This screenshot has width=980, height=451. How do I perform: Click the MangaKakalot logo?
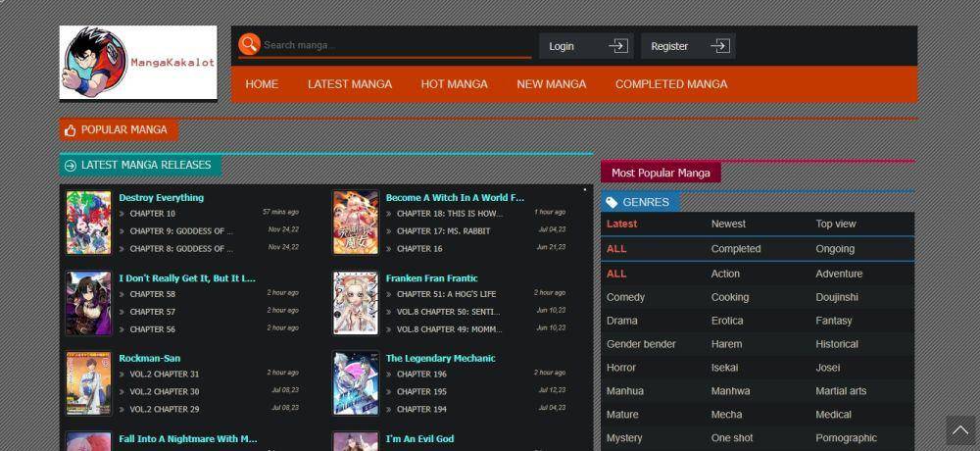coord(138,63)
